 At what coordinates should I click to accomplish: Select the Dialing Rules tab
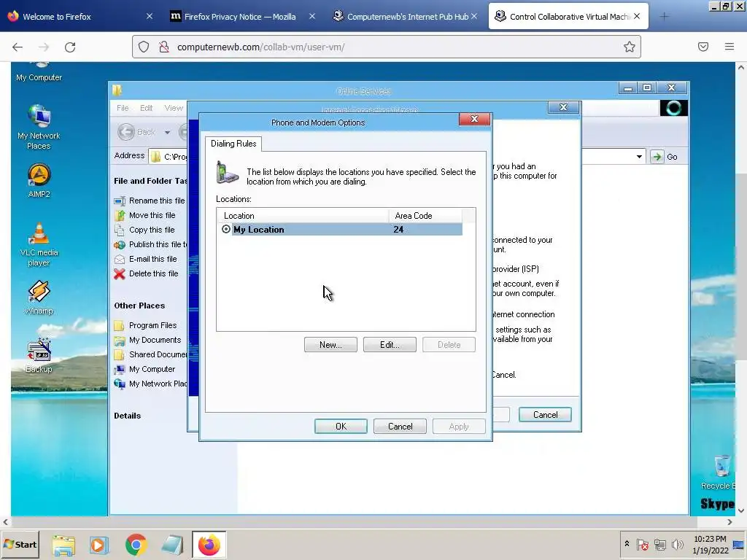click(x=233, y=144)
